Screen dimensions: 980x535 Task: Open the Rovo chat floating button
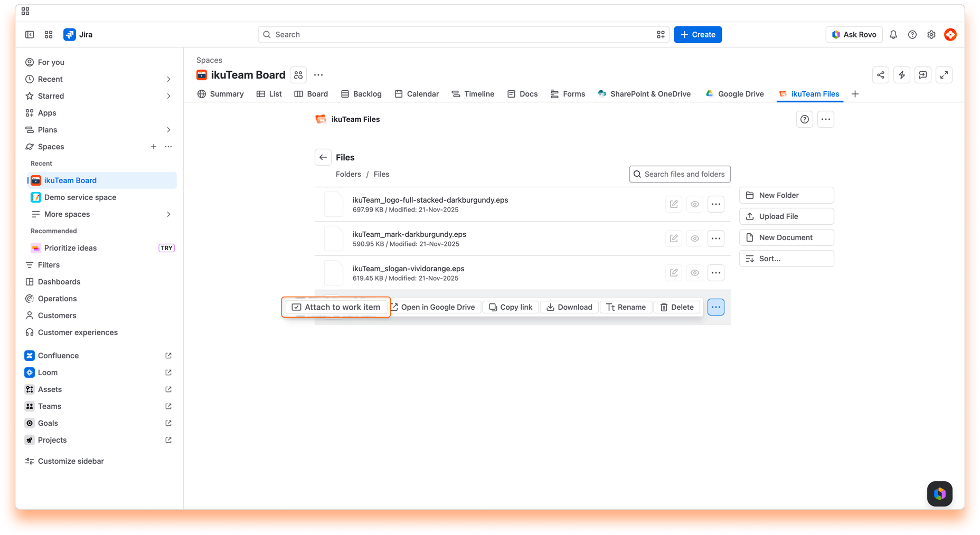click(940, 494)
